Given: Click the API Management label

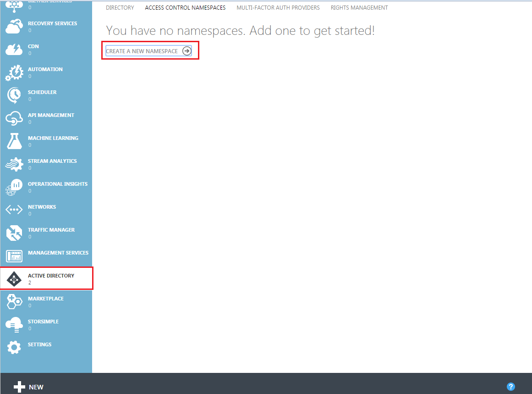Looking at the screenshot, I should click(51, 115).
